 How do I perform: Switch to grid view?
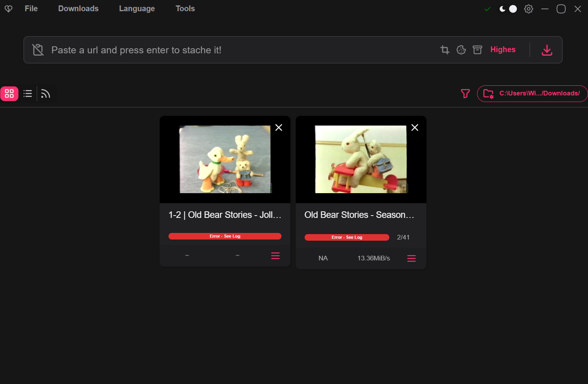[x=9, y=93]
